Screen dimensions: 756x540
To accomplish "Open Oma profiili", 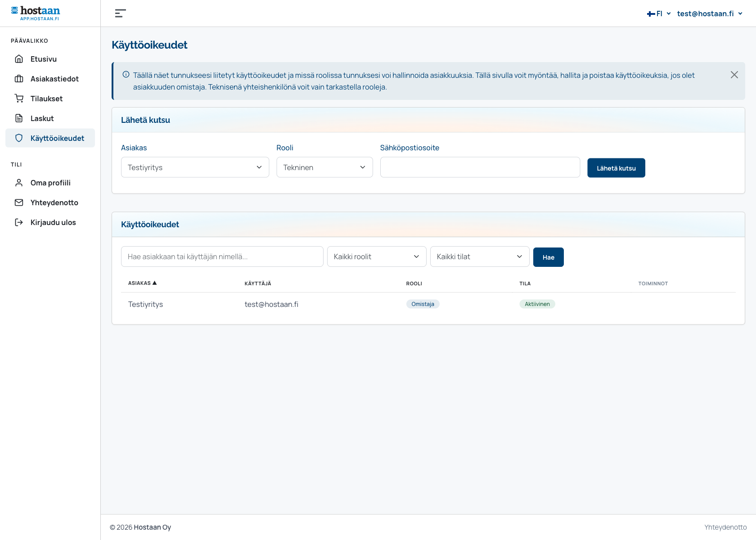I will tap(50, 183).
